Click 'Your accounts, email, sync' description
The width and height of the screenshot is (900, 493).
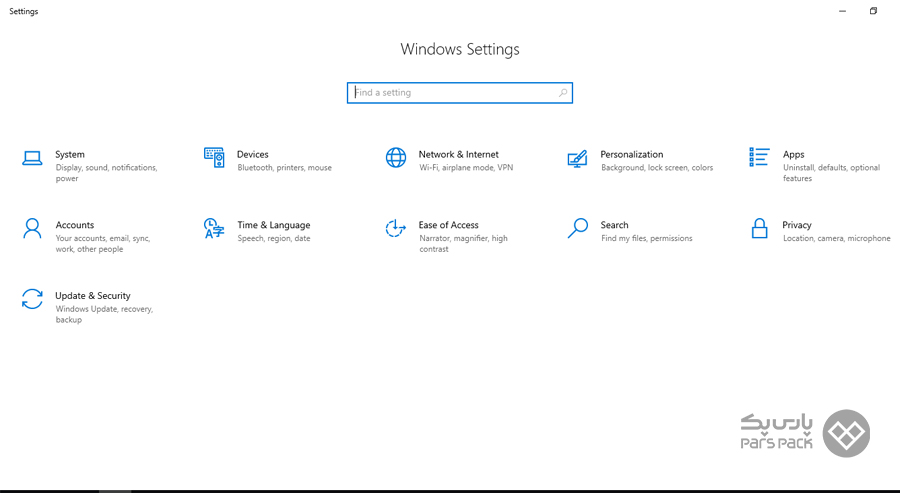point(103,243)
